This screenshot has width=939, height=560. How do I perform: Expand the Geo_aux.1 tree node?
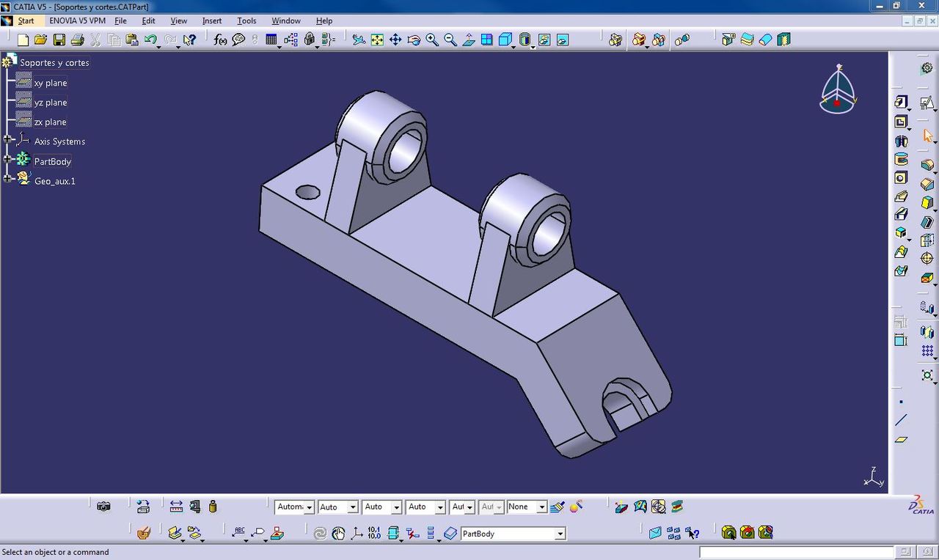click(7, 178)
